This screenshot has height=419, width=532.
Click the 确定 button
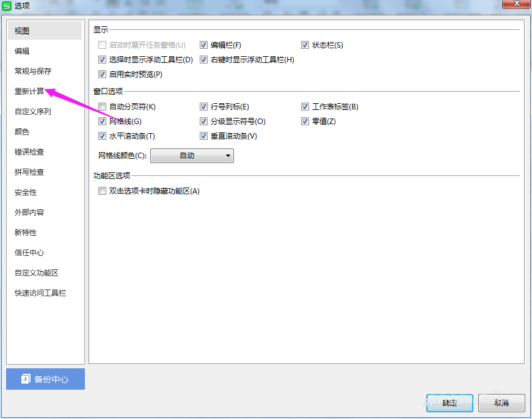(450, 403)
